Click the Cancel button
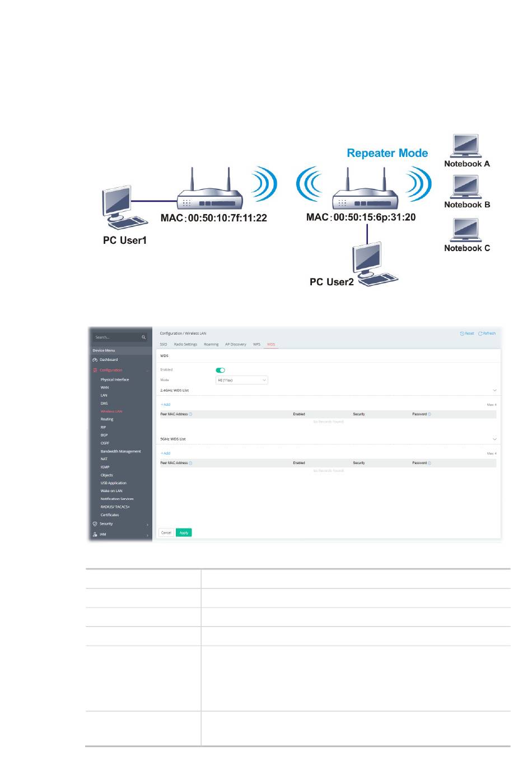The height and width of the screenshot is (783, 532). click(166, 533)
